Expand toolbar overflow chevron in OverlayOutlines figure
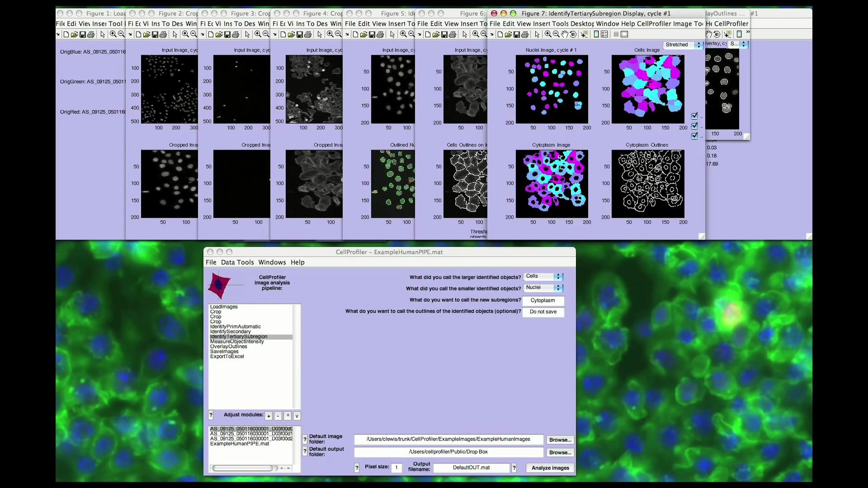This screenshot has width=868, height=488. click(748, 33)
